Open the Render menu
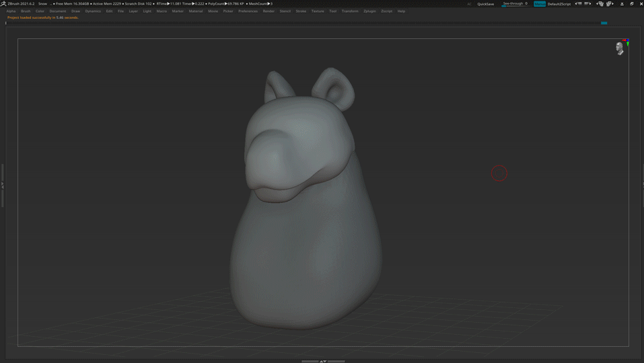The image size is (644, 363). click(269, 11)
